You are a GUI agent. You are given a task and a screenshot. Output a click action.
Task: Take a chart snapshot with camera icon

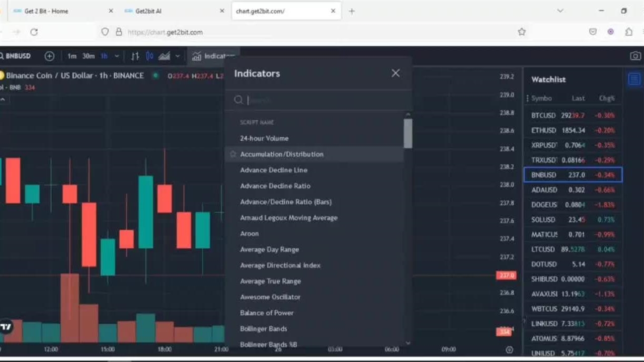tap(635, 56)
